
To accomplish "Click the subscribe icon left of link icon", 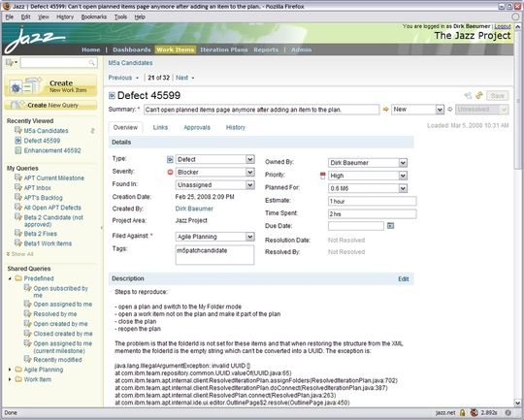I will click(x=468, y=96).
